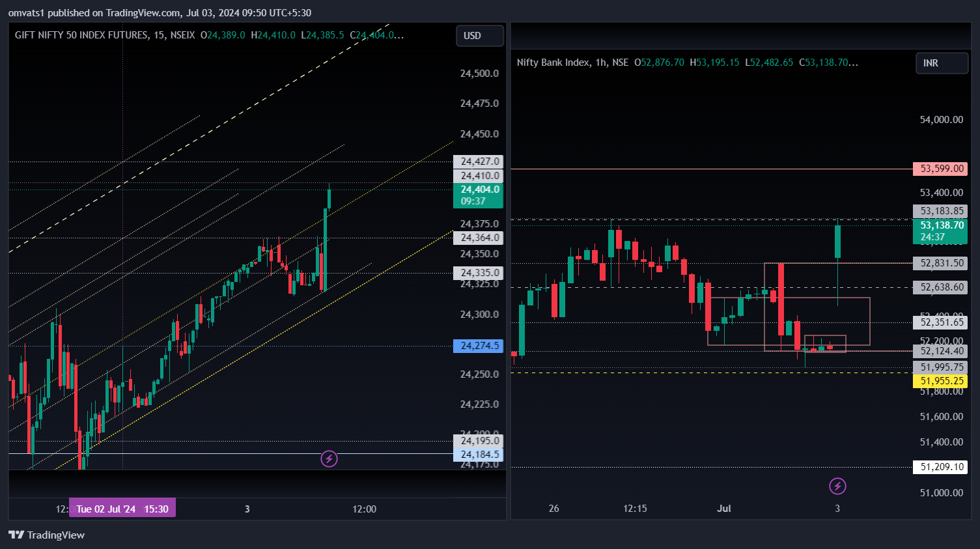This screenshot has width=980, height=549.
Task: Click the 53,183.85 price level label
Action: click(x=940, y=211)
